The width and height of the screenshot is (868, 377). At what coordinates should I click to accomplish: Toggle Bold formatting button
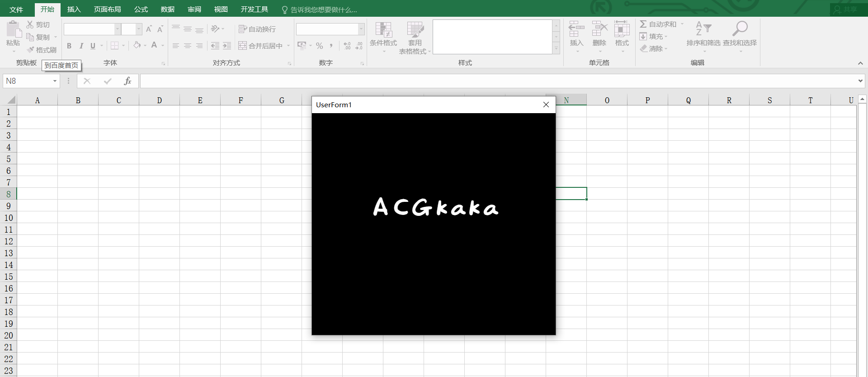[x=69, y=46]
